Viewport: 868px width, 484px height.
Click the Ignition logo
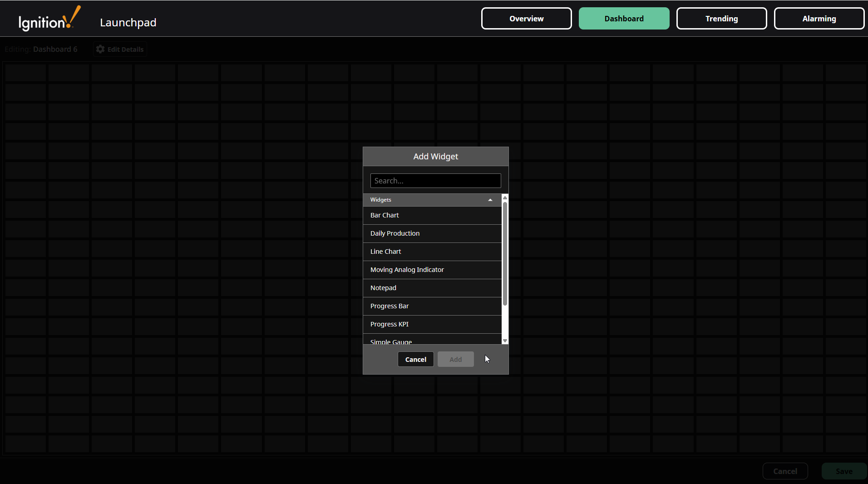click(x=48, y=18)
